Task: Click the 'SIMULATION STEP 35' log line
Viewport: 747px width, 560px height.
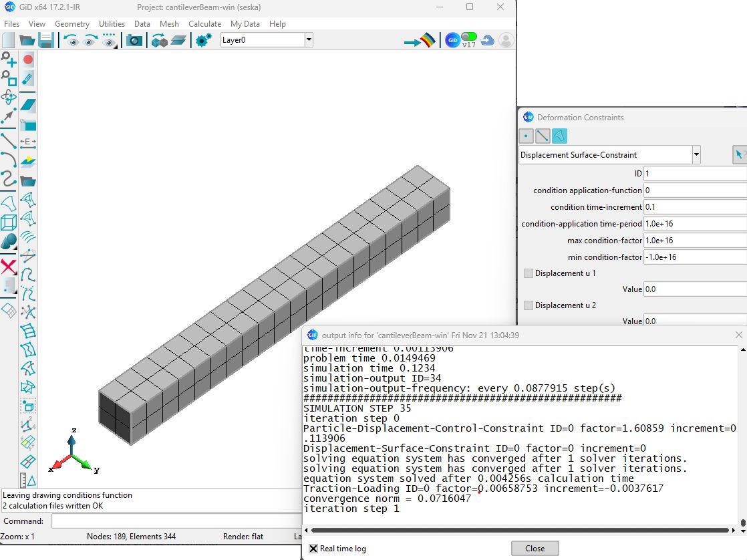Action: click(357, 408)
